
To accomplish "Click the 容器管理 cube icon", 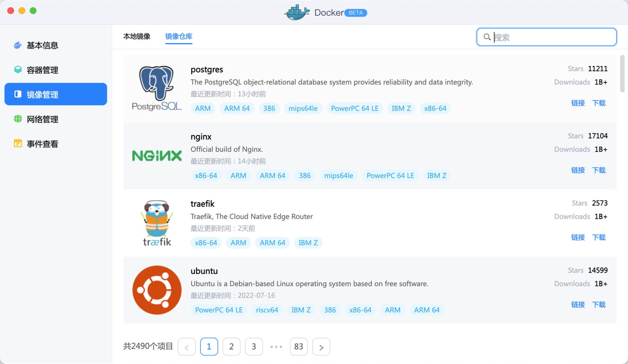I will 18,70.
